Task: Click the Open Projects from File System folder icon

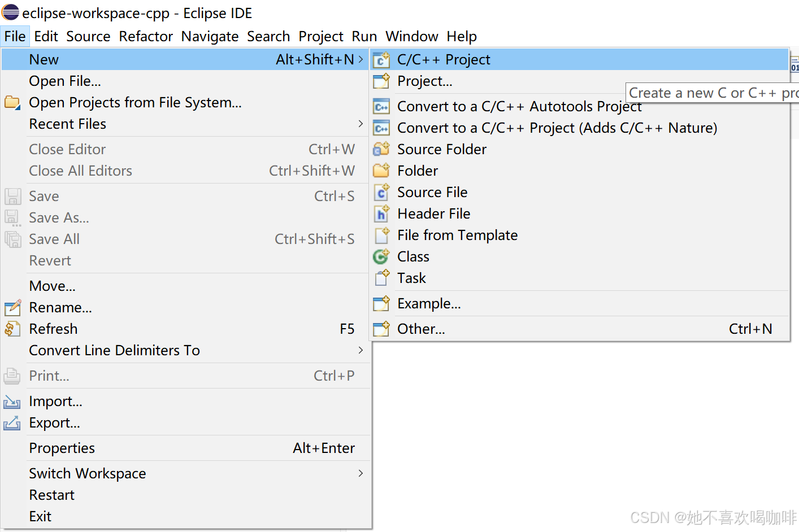Action: click(12, 103)
